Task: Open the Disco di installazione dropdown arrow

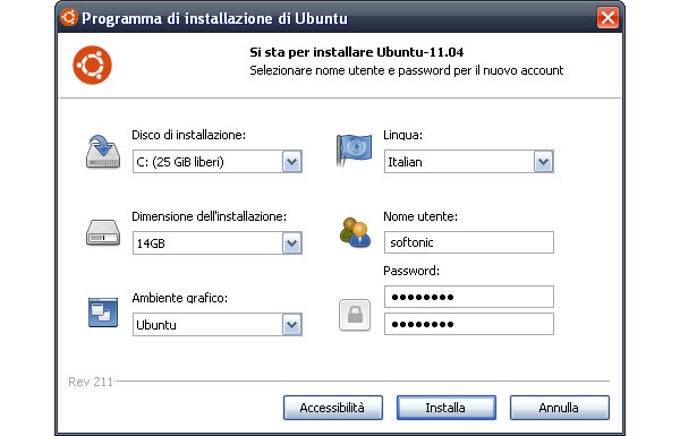Action: pyautogui.click(x=292, y=162)
